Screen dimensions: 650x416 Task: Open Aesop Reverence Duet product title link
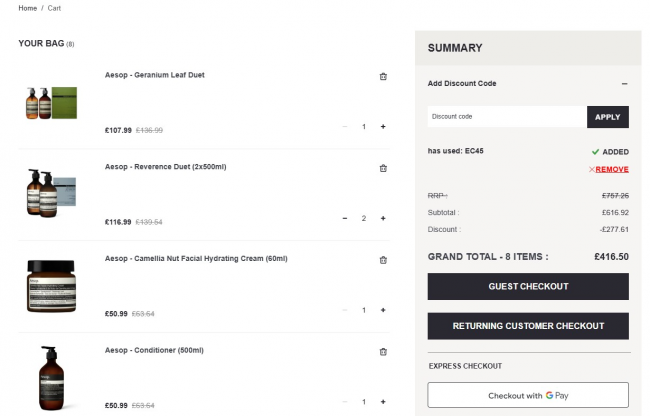pyautogui.click(x=165, y=166)
